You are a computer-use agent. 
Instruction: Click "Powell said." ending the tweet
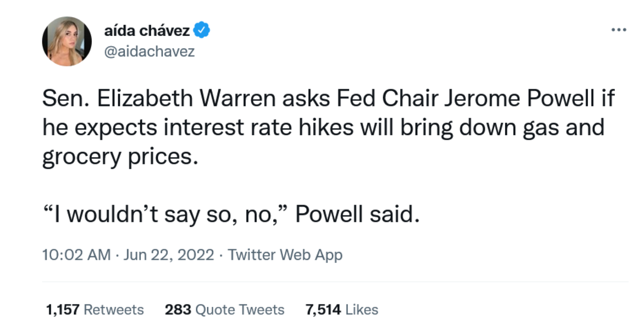click(357, 214)
